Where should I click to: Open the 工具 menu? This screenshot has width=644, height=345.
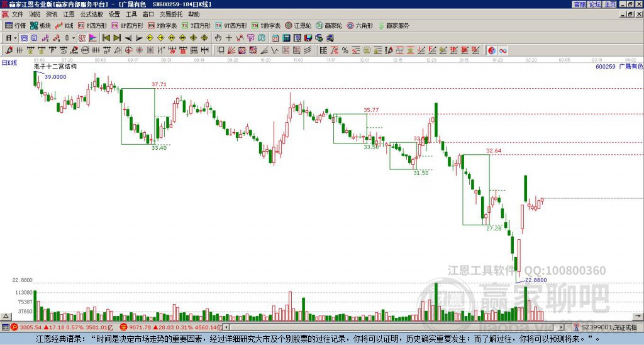pyautogui.click(x=131, y=14)
